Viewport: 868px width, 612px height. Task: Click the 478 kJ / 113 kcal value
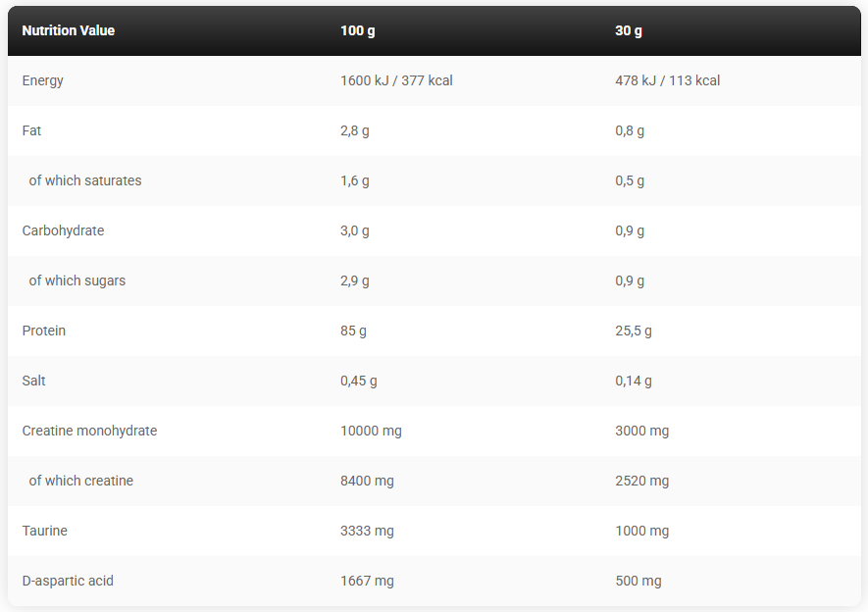click(x=667, y=80)
